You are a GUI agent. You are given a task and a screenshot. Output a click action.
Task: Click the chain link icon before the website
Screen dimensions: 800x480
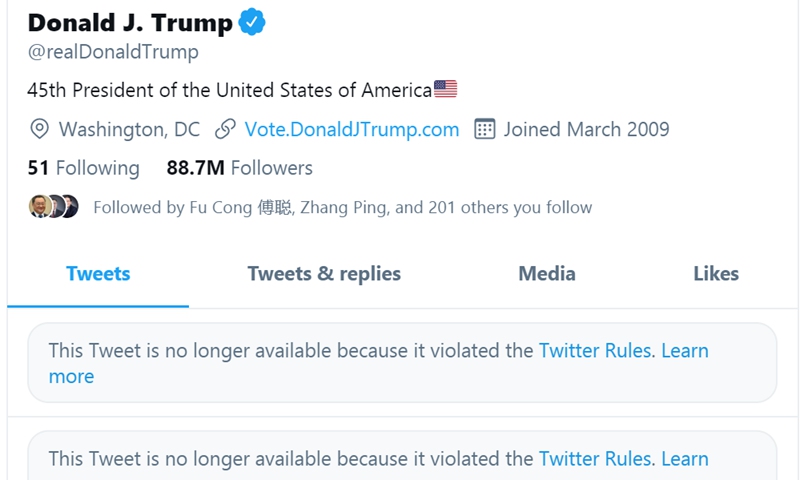click(x=226, y=129)
